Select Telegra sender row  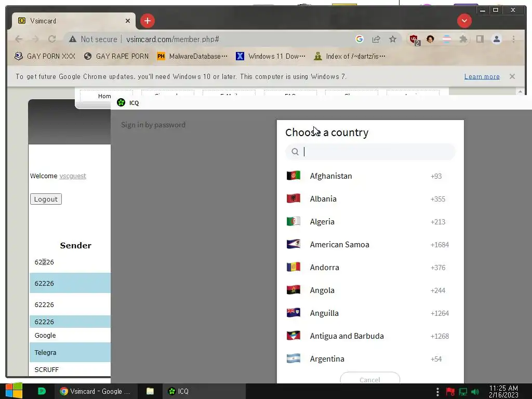(x=70, y=352)
